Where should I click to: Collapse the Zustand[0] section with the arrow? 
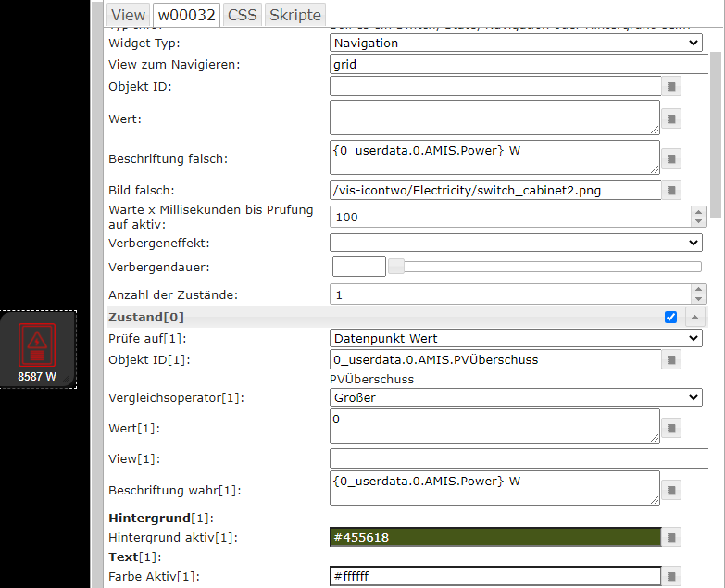pyautogui.click(x=695, y=317)
